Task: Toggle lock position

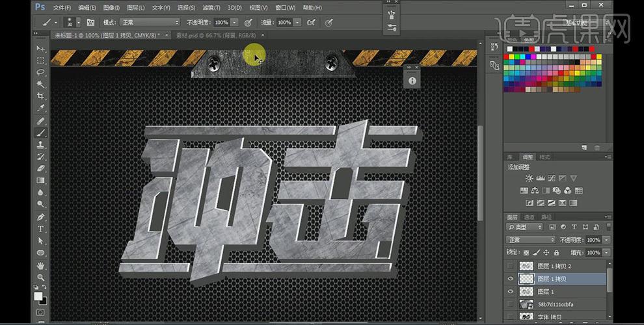Action: coord(546,253)
